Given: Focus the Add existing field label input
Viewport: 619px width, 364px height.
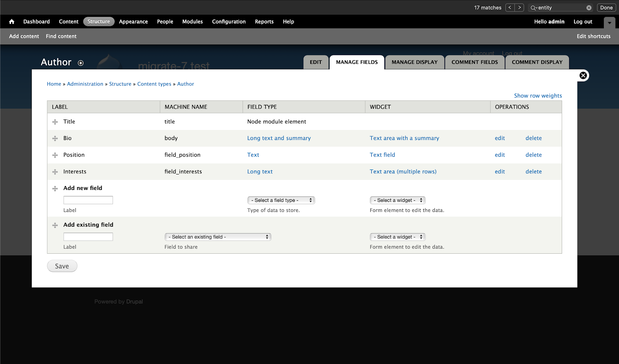Looking at the screenshot, I should pos(88,237).
